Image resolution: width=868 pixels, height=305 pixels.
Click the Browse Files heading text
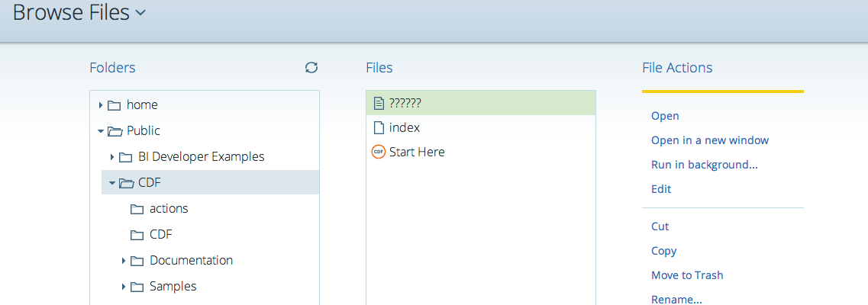pyautogui.click(x=72, y=12)
